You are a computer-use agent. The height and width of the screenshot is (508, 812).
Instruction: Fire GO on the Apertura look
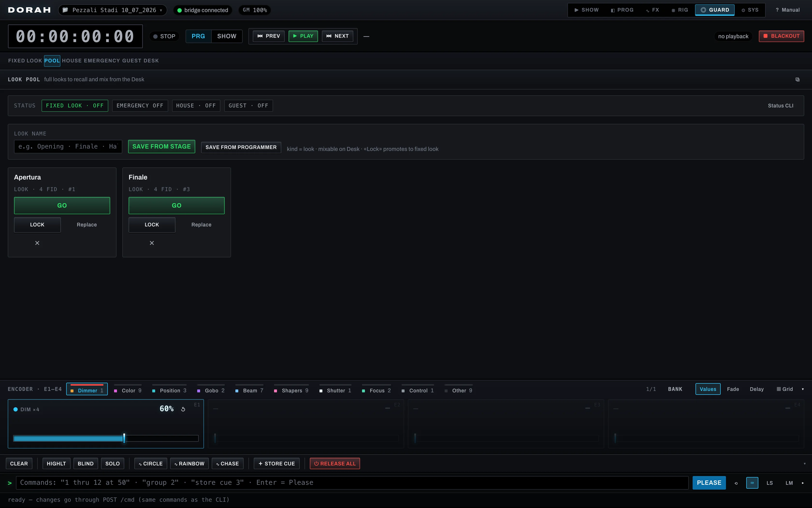coord(62,205)
